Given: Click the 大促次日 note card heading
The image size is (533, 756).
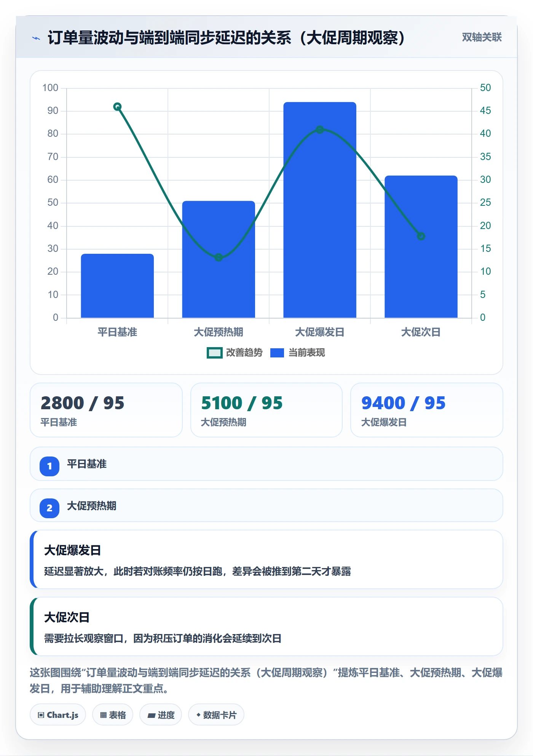Looking at the screenshot, I should [x=67, y=617].
